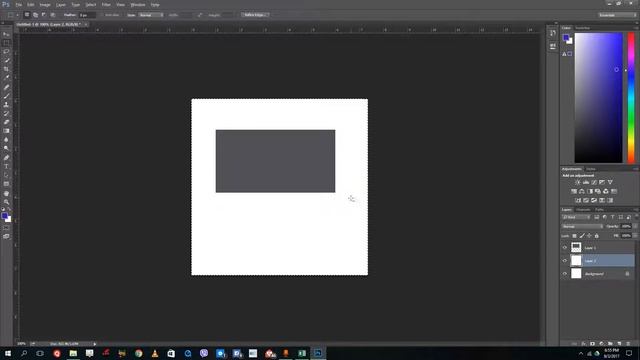Toggle Quick Mask mode icon
The width and height of the screenshot is (640, 360).
[x=6, y=228]
